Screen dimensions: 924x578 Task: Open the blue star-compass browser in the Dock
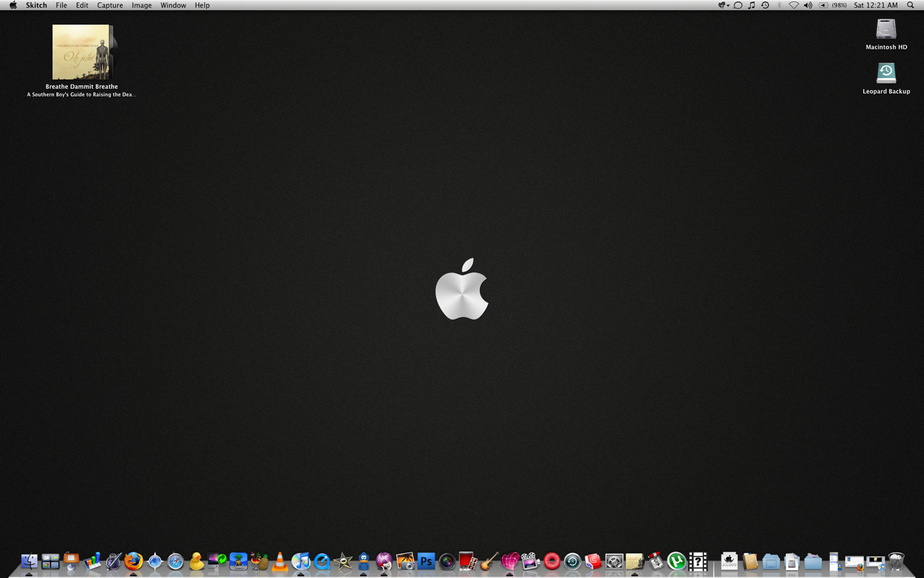click(x=154, y=561)
